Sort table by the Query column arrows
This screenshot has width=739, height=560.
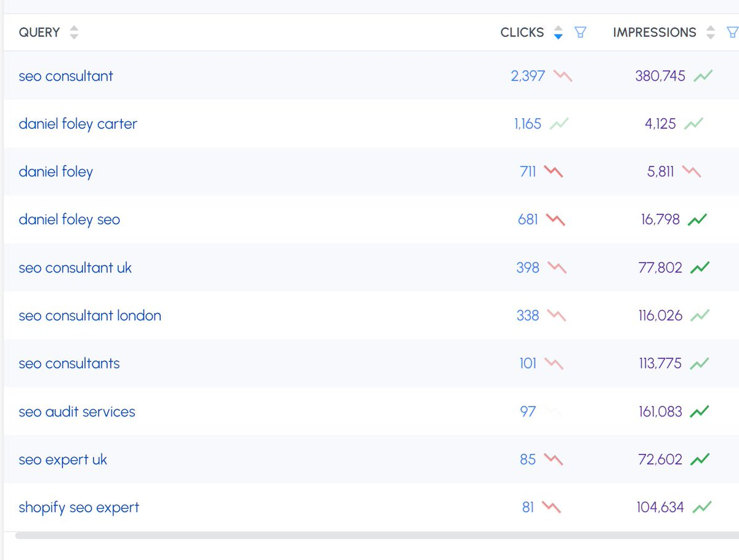74,33
